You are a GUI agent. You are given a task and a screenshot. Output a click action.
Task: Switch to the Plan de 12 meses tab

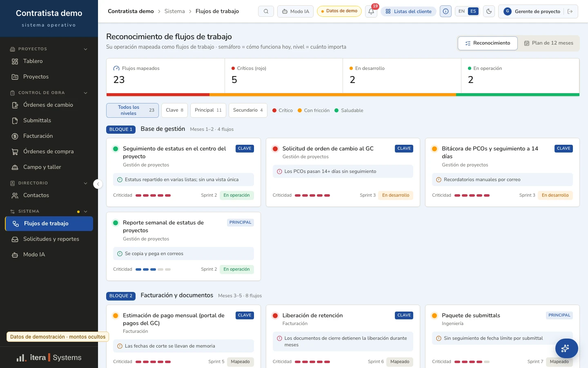coord(548,43)
